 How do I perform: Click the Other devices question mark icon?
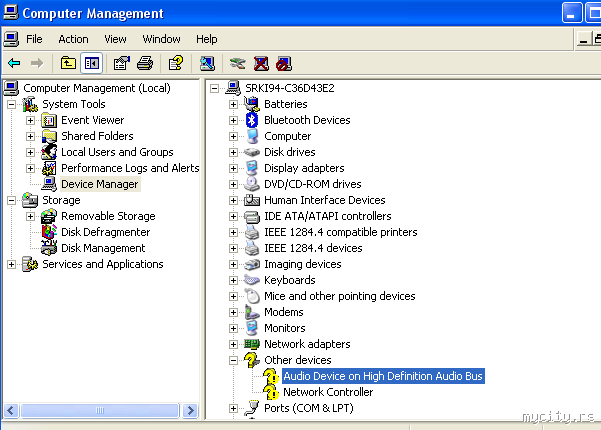(252, 360)
